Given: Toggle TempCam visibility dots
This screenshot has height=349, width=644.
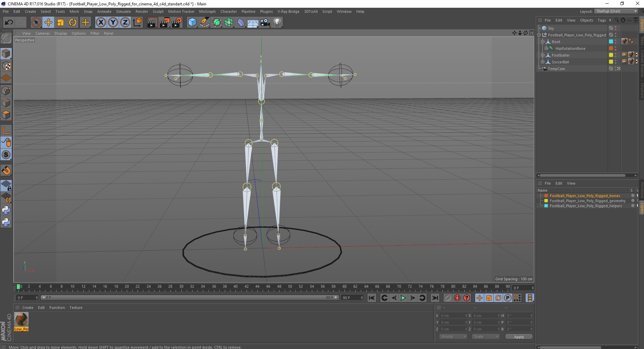Looking at the screenshot, I should click(x=616, y=69).
